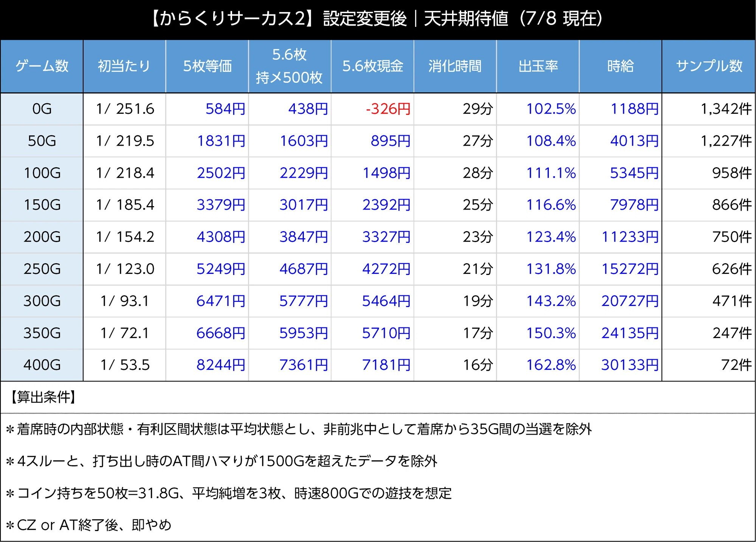The height and width of the screenshot is (542, 756).
Task: Click the 1/ 219.5 cell
Action: [x=125, y=141]
